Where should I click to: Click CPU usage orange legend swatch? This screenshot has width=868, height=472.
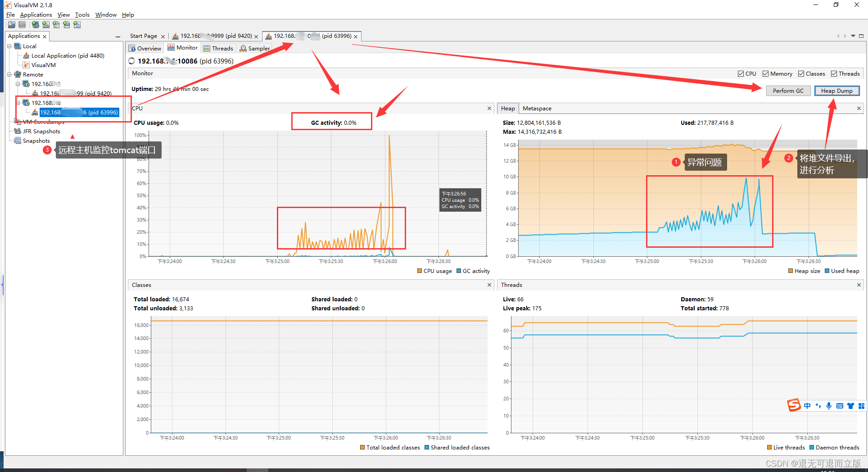point(420,271)
